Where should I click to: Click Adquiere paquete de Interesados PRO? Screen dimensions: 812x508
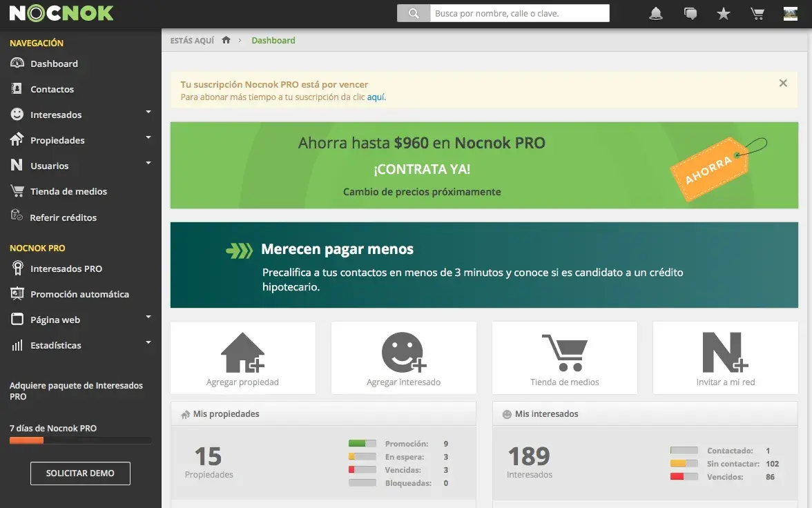pos(76,391)
